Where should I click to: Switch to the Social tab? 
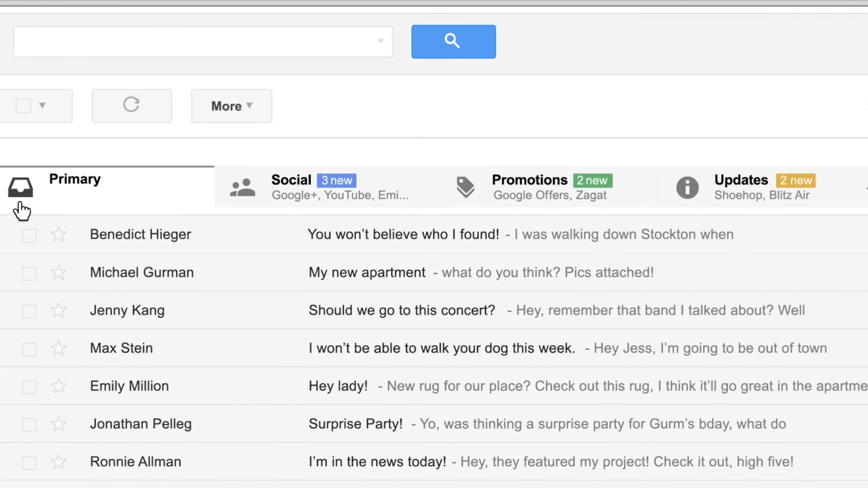pos(325,187)
